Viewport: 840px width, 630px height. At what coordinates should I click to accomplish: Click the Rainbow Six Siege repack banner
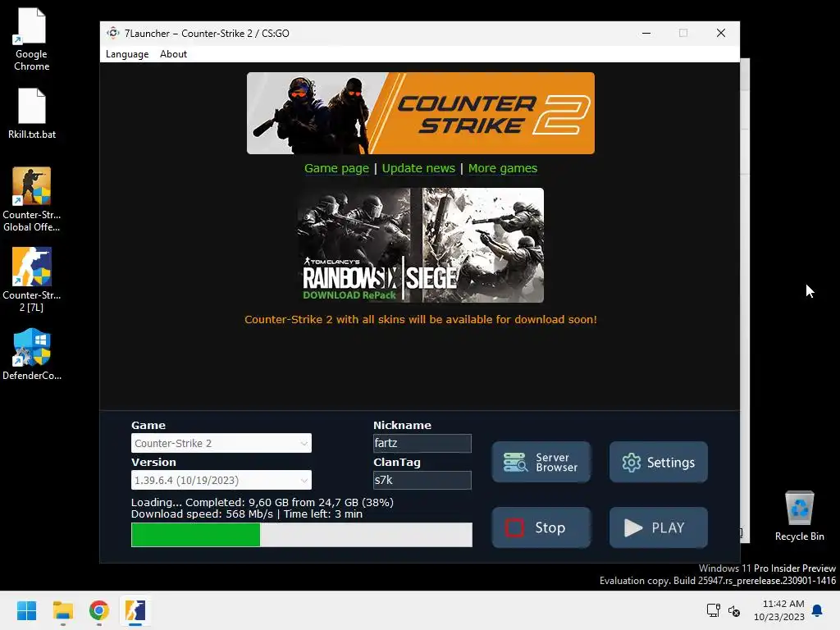click(421, 244)
